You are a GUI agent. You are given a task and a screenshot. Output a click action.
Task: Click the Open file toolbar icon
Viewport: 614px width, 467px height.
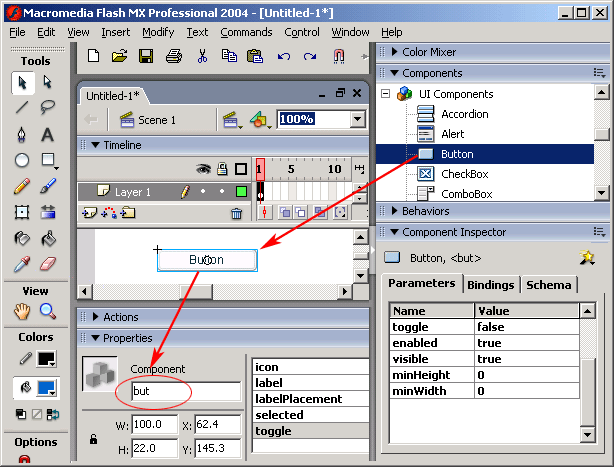[x=119, y=56]
